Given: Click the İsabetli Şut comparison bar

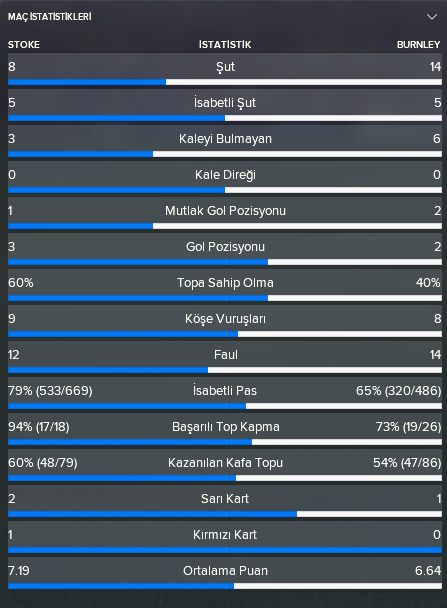Looking at the screenshot, I should click(x=225, y=118).
